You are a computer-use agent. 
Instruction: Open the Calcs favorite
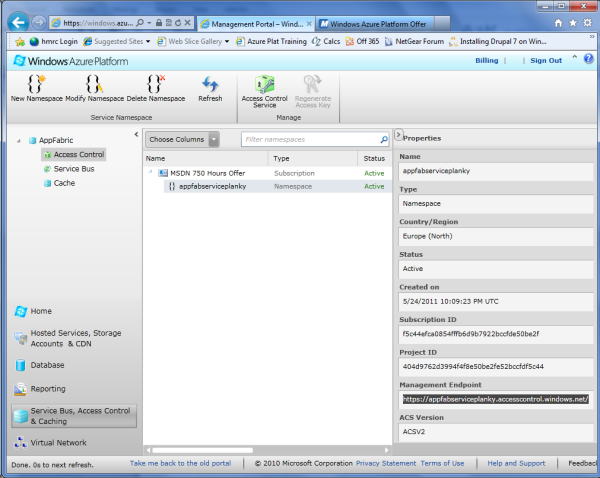tap(326, 41)
